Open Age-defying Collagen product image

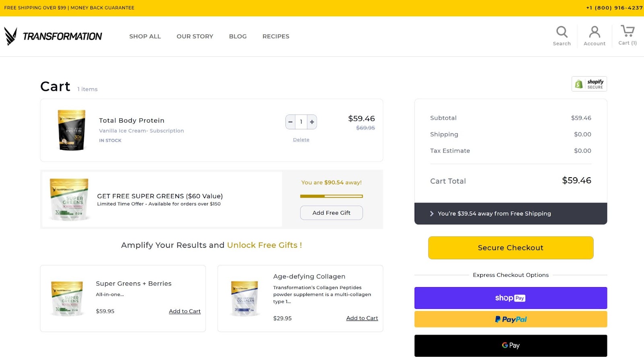pyautogui.click(x=245, y=298)
